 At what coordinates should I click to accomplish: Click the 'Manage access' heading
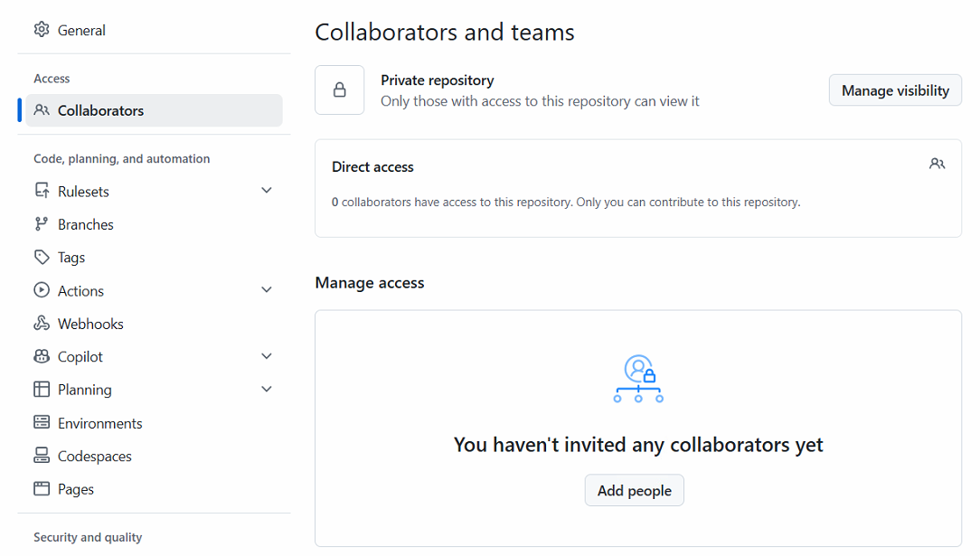click(x=370, y=283)
